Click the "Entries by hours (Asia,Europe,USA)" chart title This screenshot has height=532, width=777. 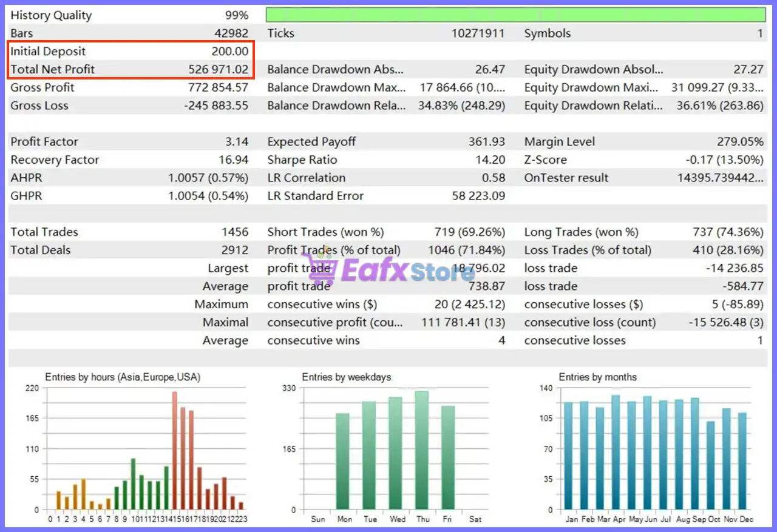tap(123, 377)
